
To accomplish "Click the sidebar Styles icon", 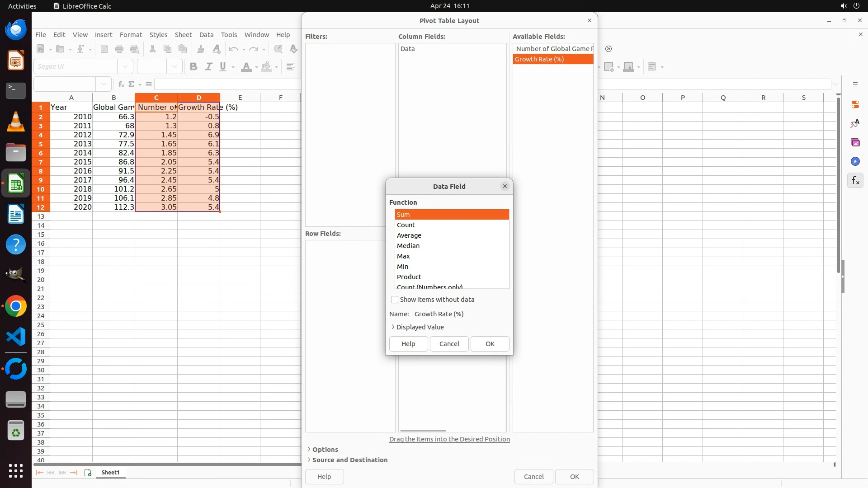I will (x=855, y=124).
